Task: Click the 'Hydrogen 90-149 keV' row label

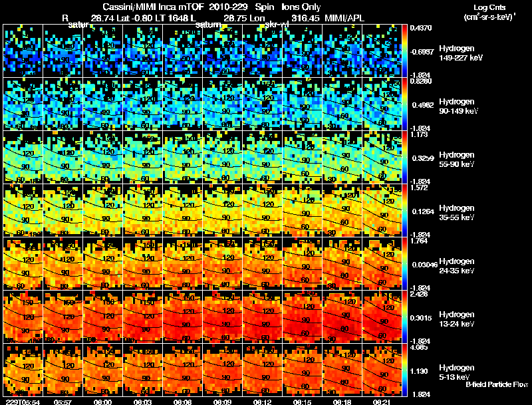Action: (459, 106)
